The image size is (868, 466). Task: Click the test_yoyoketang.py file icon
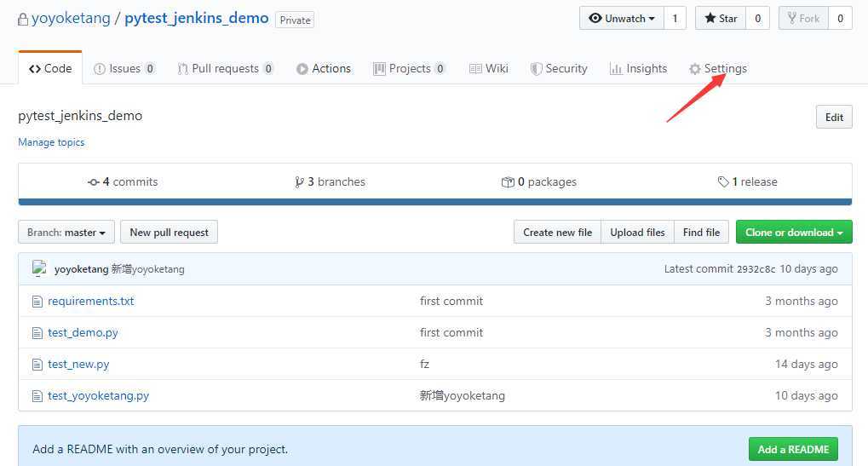[37, 396]
